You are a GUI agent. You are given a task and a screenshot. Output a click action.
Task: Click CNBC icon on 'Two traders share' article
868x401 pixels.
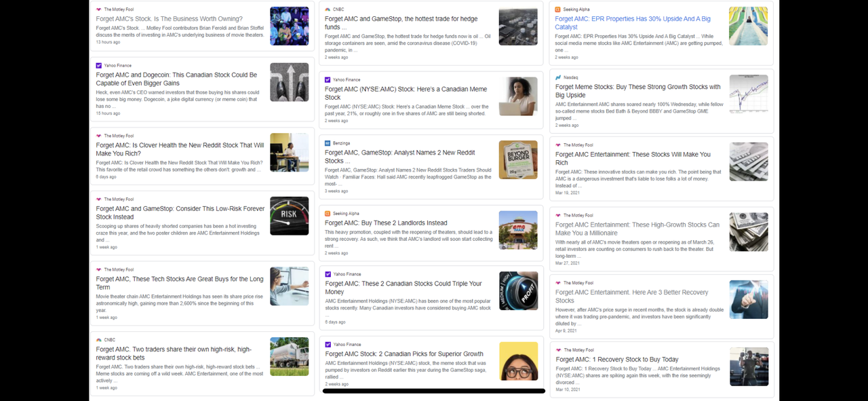click(x=99, y=340)
